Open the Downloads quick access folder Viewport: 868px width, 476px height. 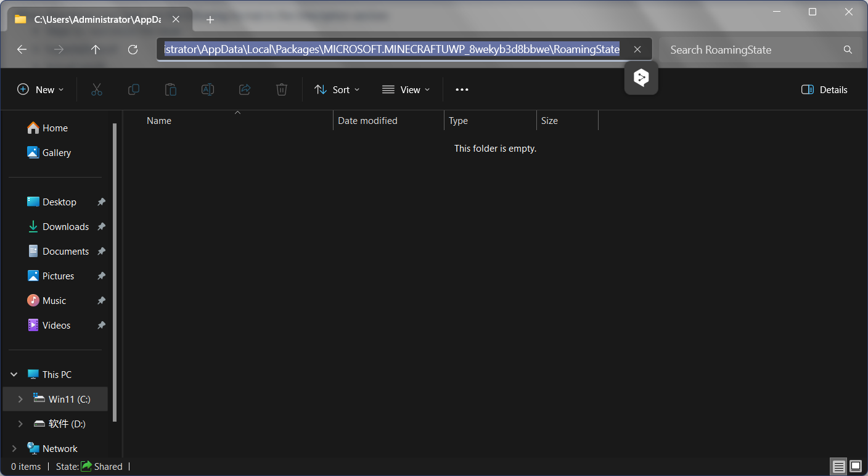[x=59, y=226]
